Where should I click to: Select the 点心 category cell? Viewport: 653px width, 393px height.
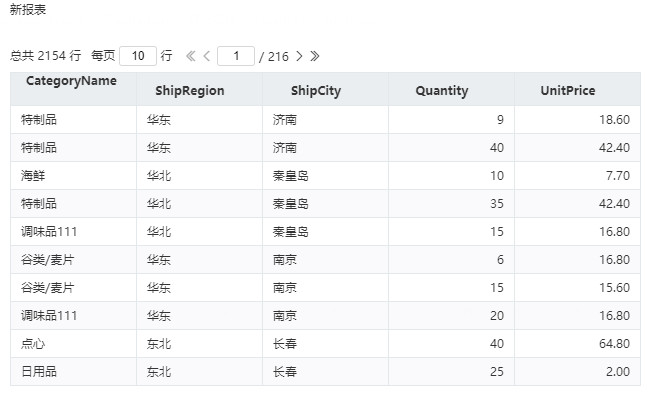pyautogui.click(x=73, y=344)
